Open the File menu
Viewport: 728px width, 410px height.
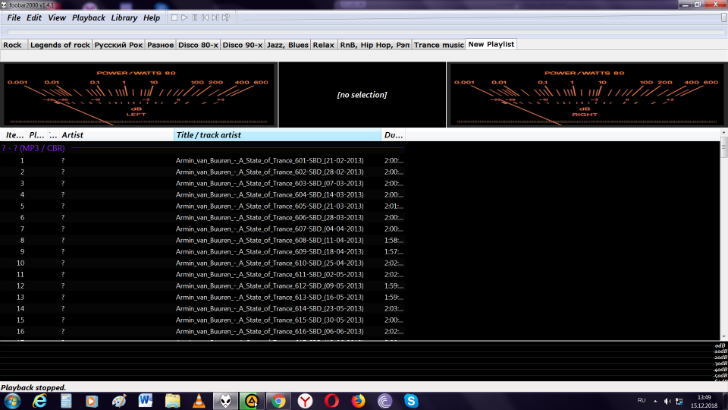(13, 18)
